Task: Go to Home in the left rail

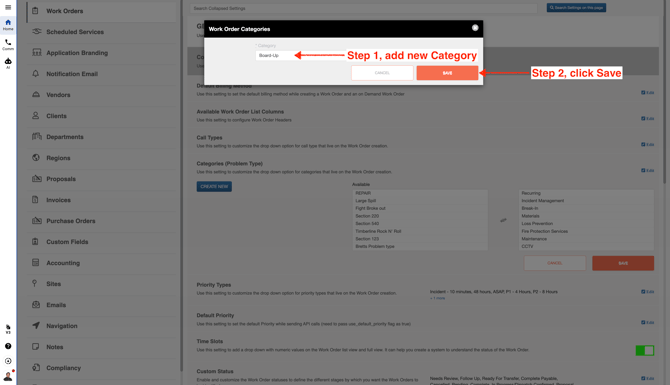Action: coord(8,25)
